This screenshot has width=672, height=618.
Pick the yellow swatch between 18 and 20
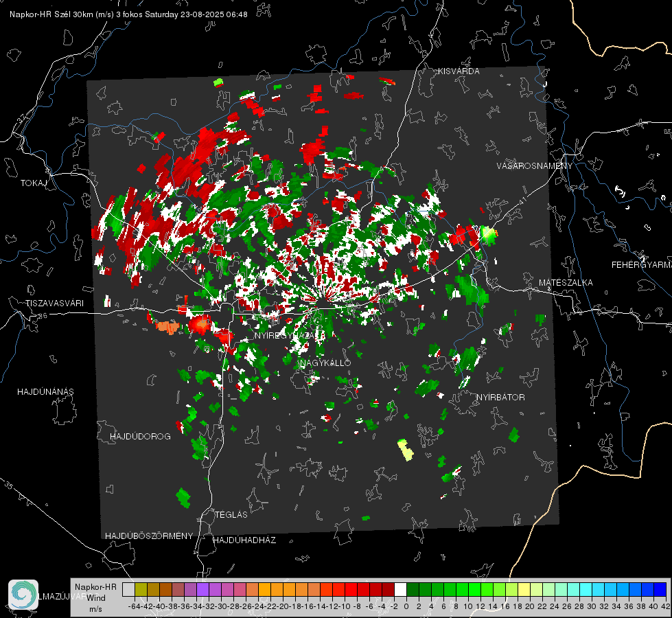(x=524, y=590)
